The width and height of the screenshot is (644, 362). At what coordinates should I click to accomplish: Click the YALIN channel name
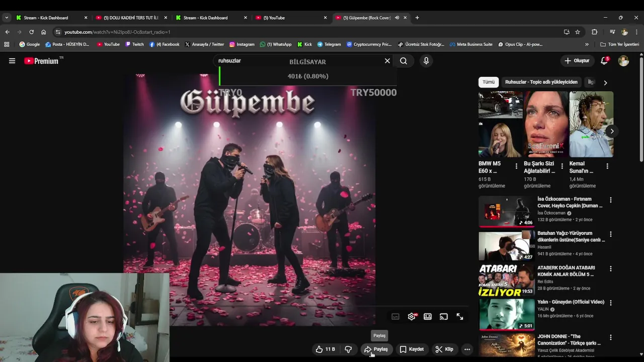click(543, 309)
